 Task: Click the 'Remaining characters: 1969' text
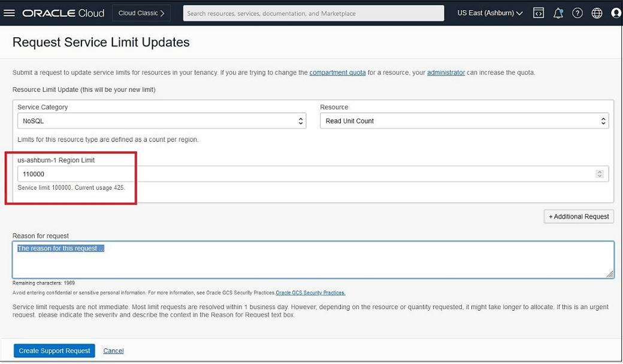tap(43, 283)
